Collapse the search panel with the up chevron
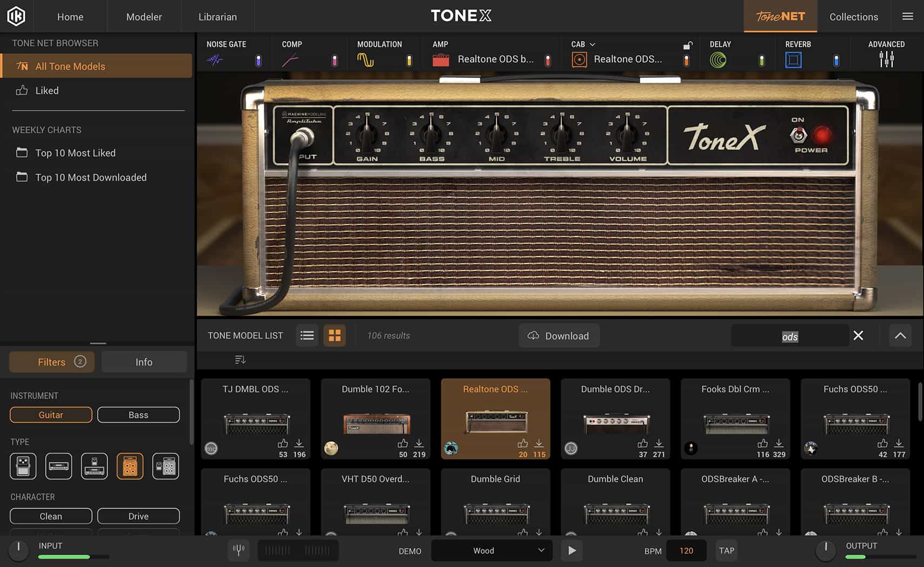The image size is (924, 567). tap(900, 335)
